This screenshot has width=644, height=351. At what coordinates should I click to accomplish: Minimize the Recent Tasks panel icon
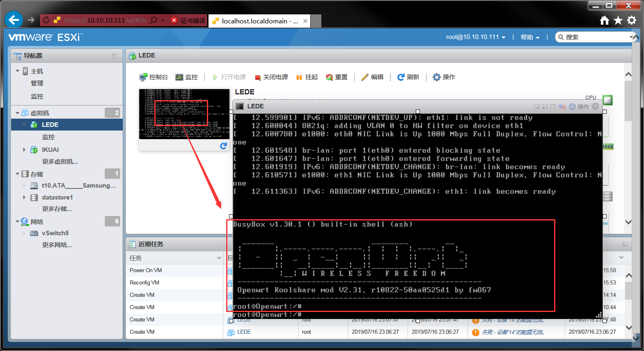[625, 244]
